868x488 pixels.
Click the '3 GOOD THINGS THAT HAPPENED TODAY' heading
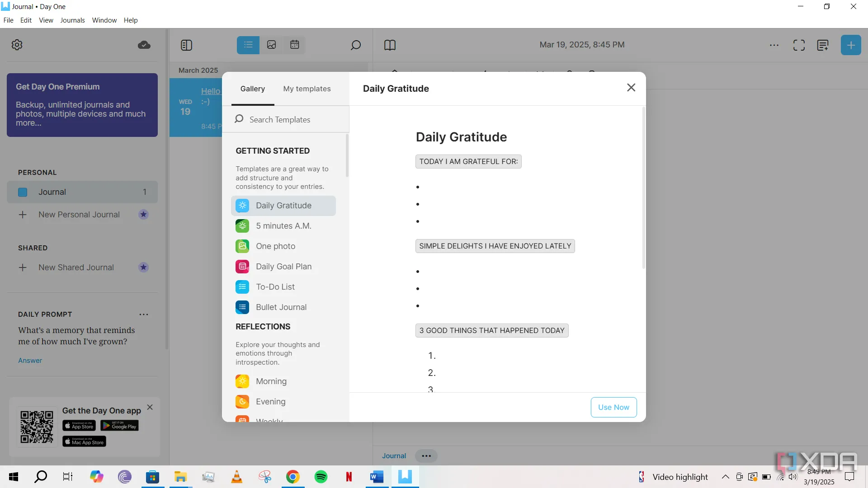pos(492,331)
